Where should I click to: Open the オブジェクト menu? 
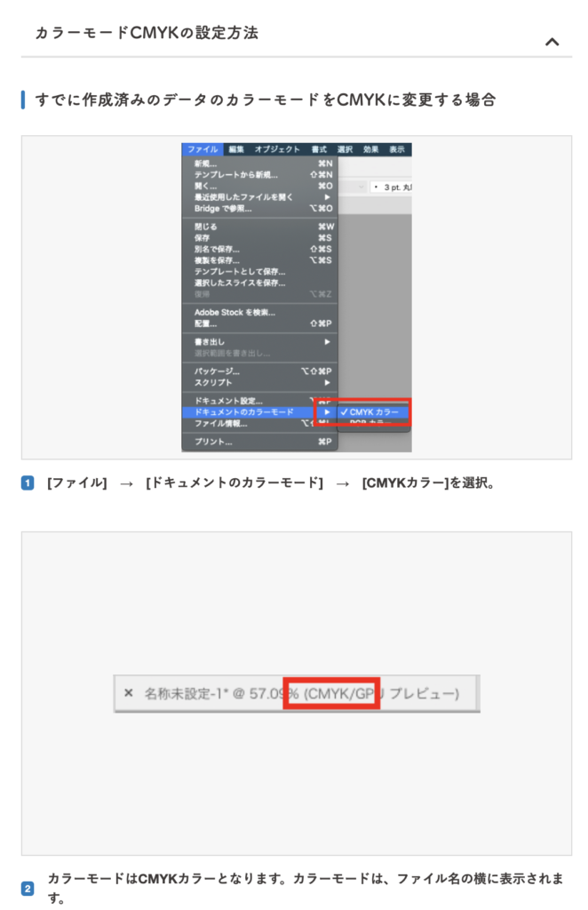coord(278,150)
